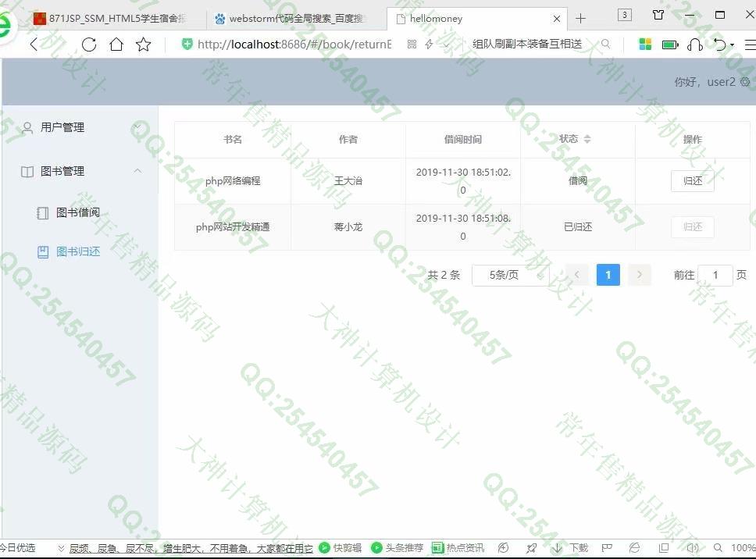Close the hellomoney tab
756x559 pixels.
pyautogui.click(x=557, y=19)
